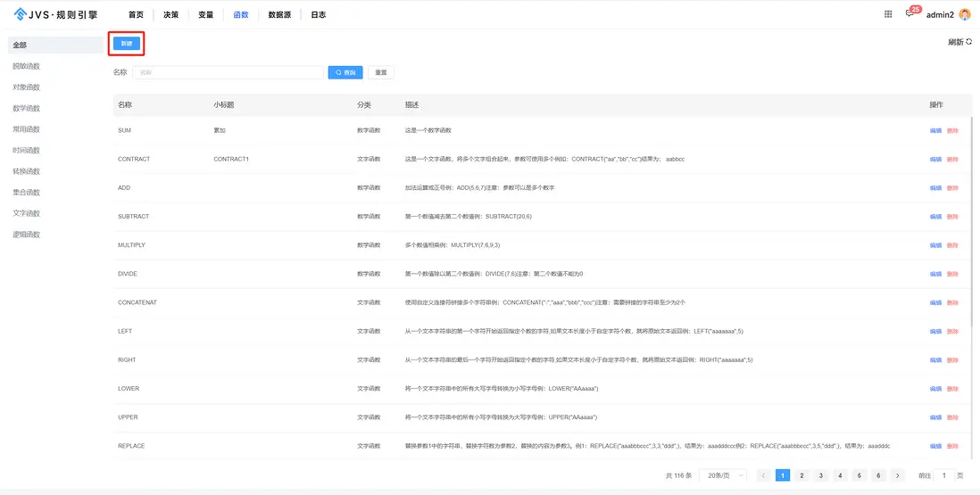Delete the CONCATENAT function row
Image resolution: width=980 pixels, height=495 pixels.
coord(952,302)
